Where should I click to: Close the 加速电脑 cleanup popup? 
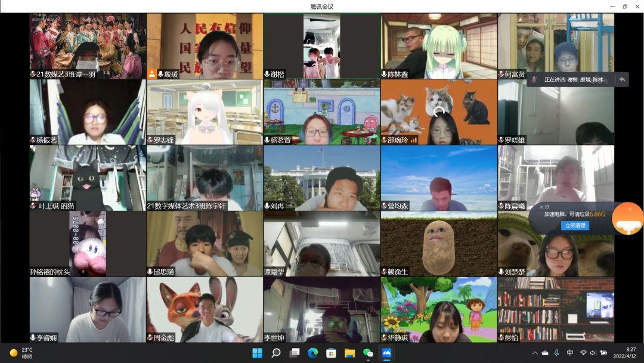[541, 207]
